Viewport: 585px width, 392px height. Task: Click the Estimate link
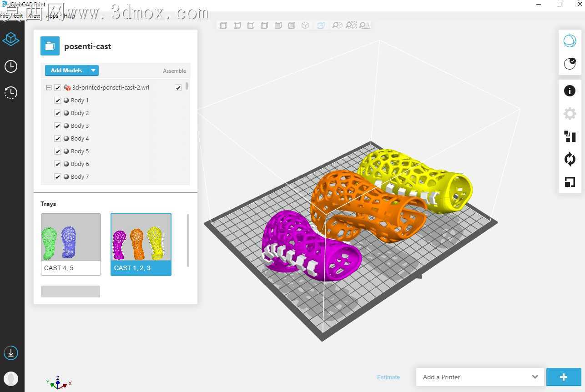[x=388, y=377]
